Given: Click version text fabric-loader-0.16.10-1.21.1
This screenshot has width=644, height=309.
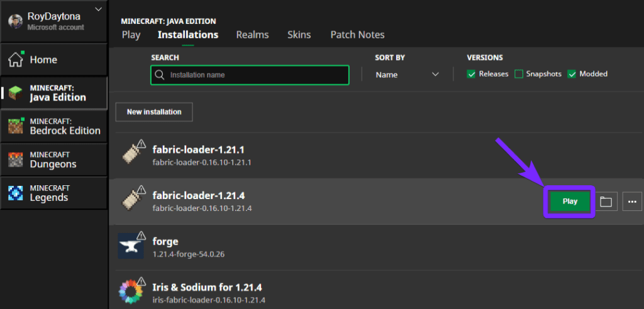Looking at the screenshot, I should [202, 163].
